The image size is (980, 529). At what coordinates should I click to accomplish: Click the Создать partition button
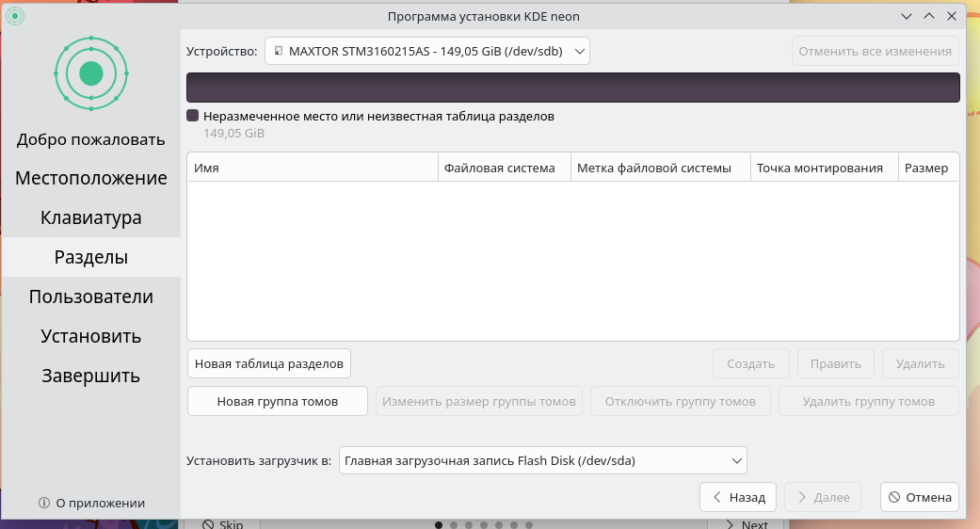tap(751, 363)
